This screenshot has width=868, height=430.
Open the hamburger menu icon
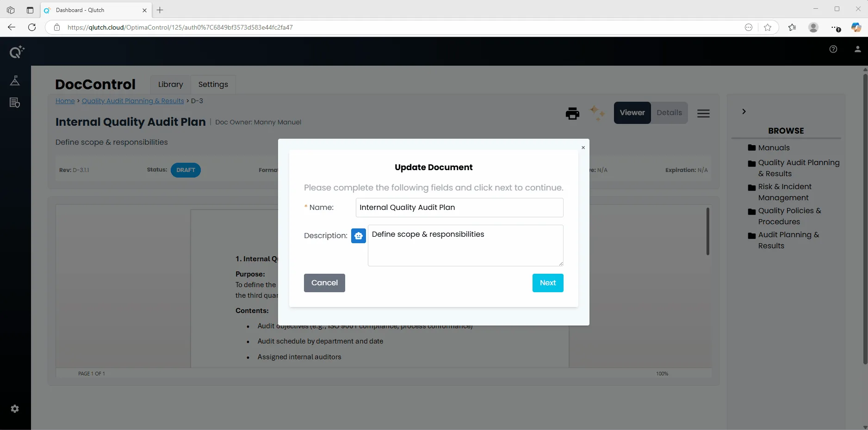[x=703, y=113]
